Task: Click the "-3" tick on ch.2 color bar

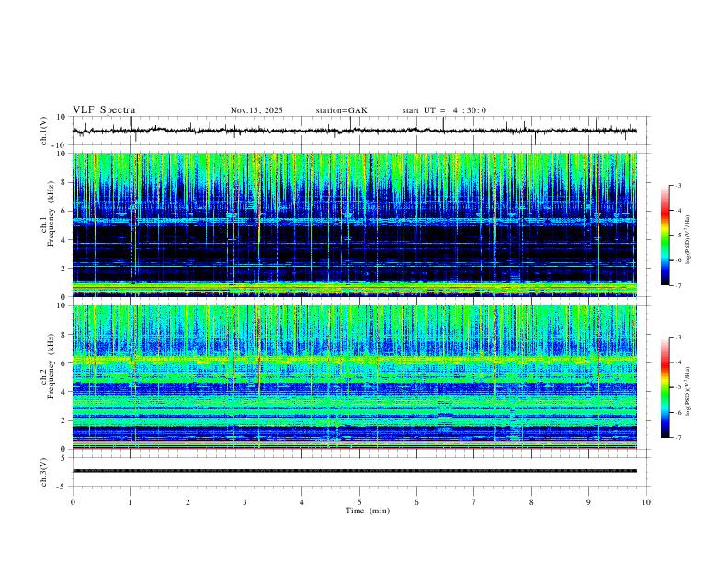Action: (x=677, y=338)
